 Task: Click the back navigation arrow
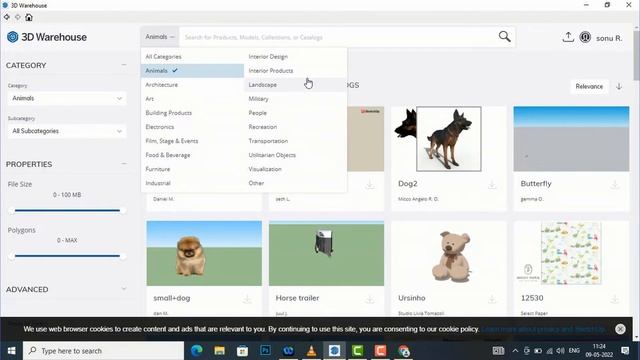7,17
